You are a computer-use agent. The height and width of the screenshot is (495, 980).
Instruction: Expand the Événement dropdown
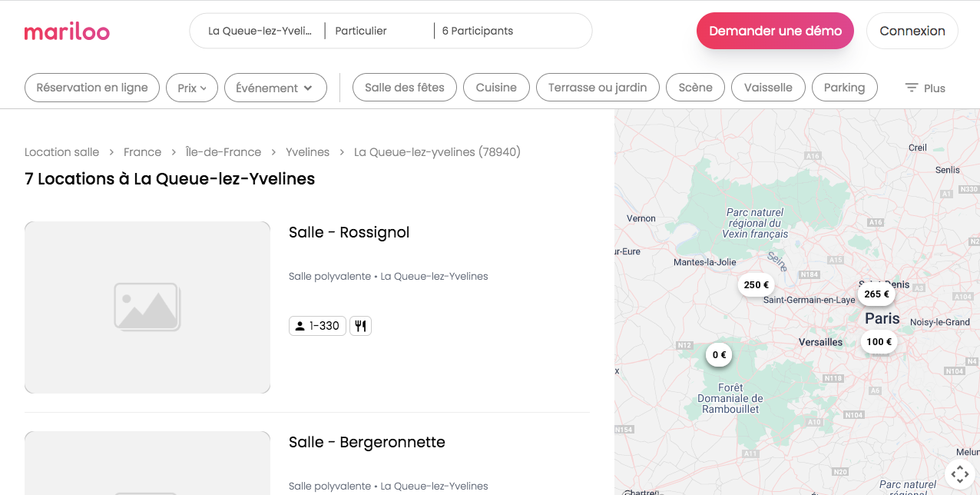pos(275,88)
